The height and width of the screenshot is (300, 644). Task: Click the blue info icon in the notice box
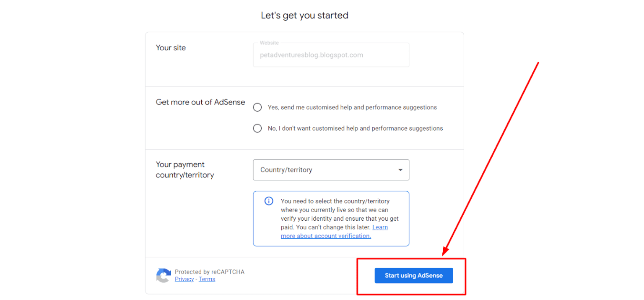coord(268,201)
